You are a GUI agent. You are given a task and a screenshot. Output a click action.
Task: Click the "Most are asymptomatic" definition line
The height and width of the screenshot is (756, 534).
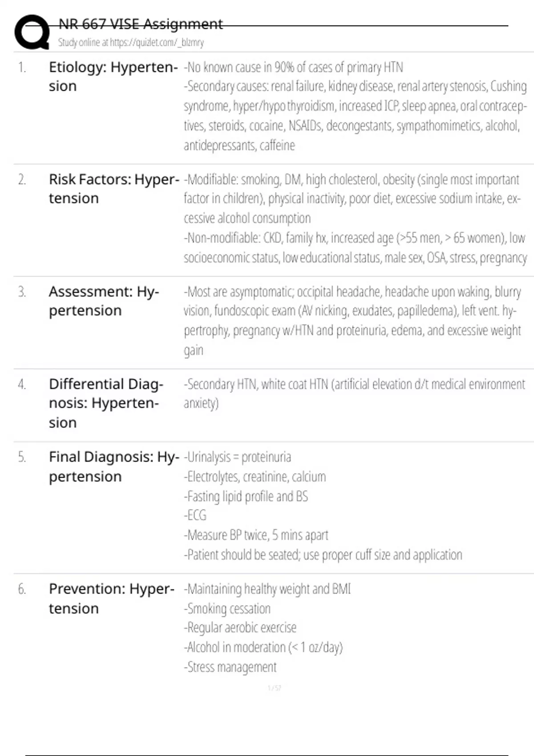(352, 292)
